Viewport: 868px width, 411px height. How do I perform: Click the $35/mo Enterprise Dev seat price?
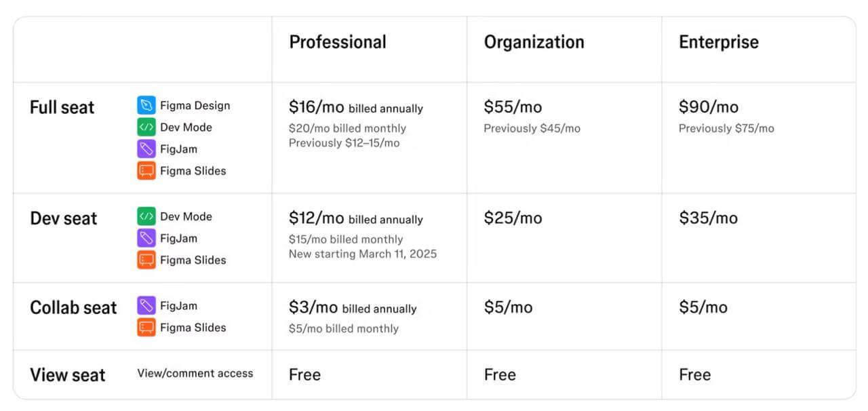pyautogui.click(x=708, y=218)
